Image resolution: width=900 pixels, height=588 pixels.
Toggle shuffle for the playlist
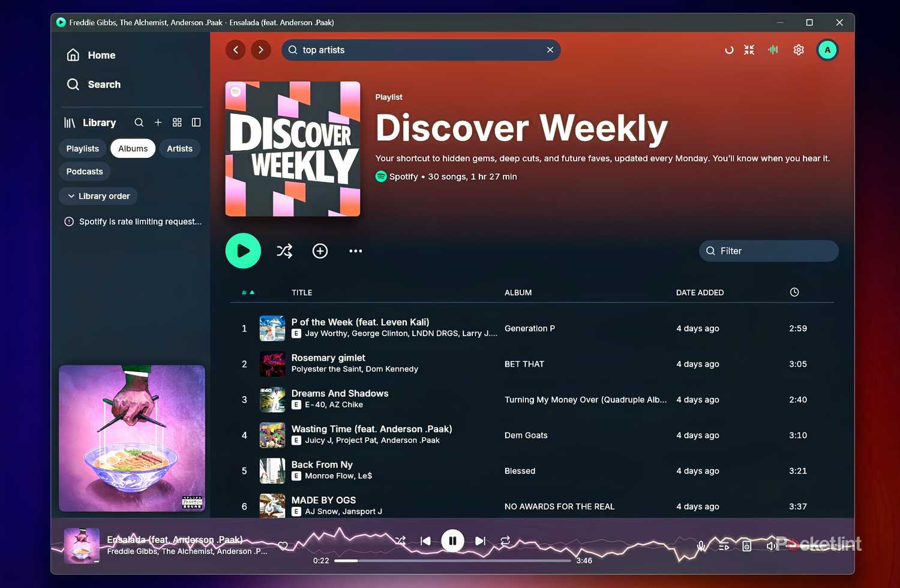click(284, 251)
